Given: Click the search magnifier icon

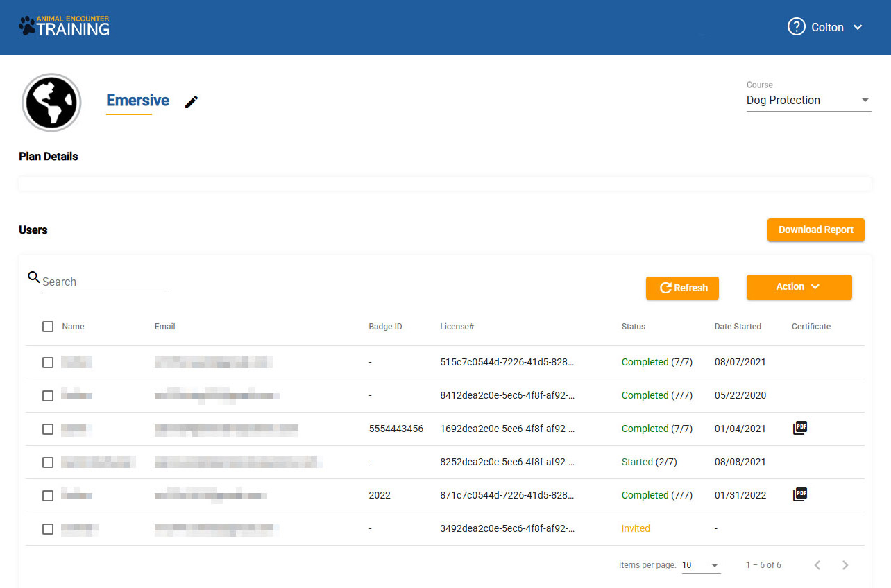Looking at the screenshot, I should [33, 277].
